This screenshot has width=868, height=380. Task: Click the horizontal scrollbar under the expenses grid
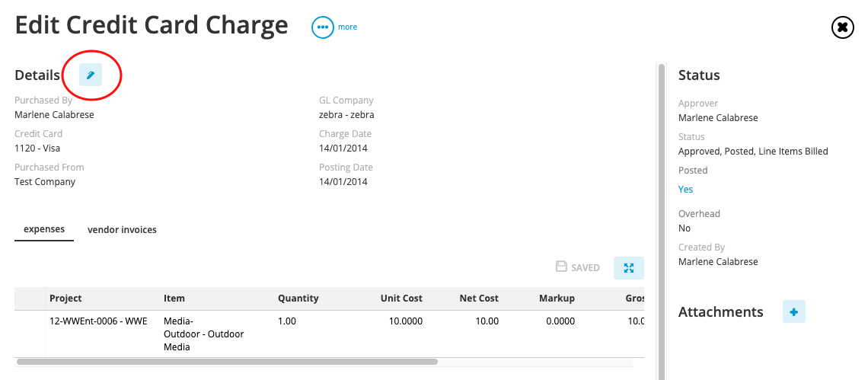coord(227,362)
